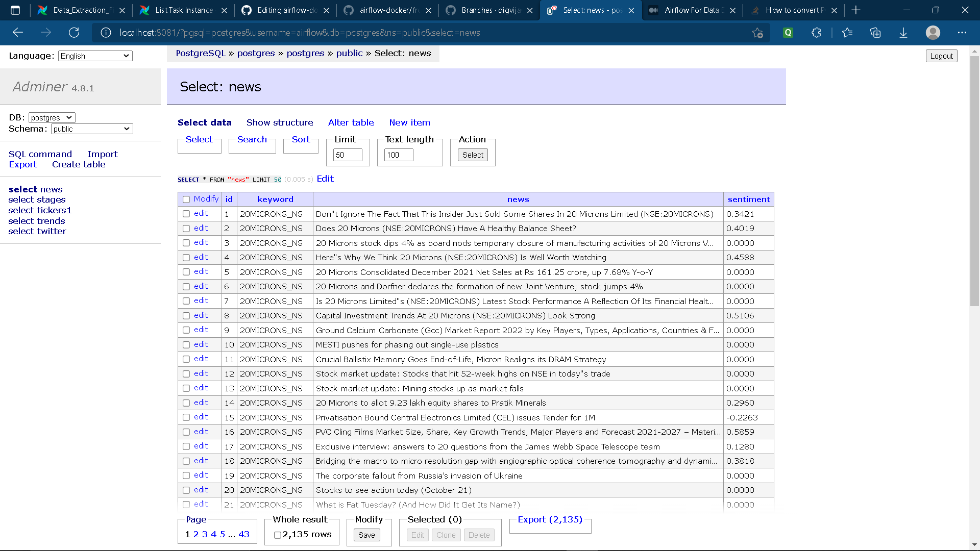Enable the Whole result 2,135 rows checkbox
The image size is (980, 551).
pos(277,535)
